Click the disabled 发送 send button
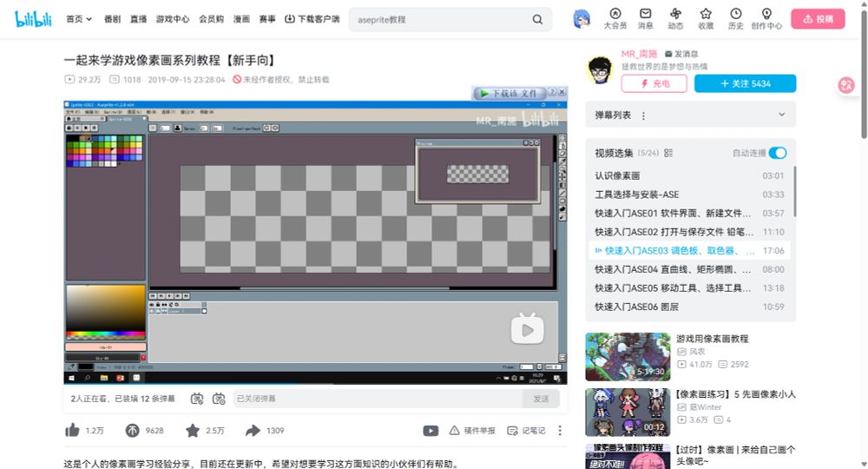This screenshot has height=469, width=868. 541,399
